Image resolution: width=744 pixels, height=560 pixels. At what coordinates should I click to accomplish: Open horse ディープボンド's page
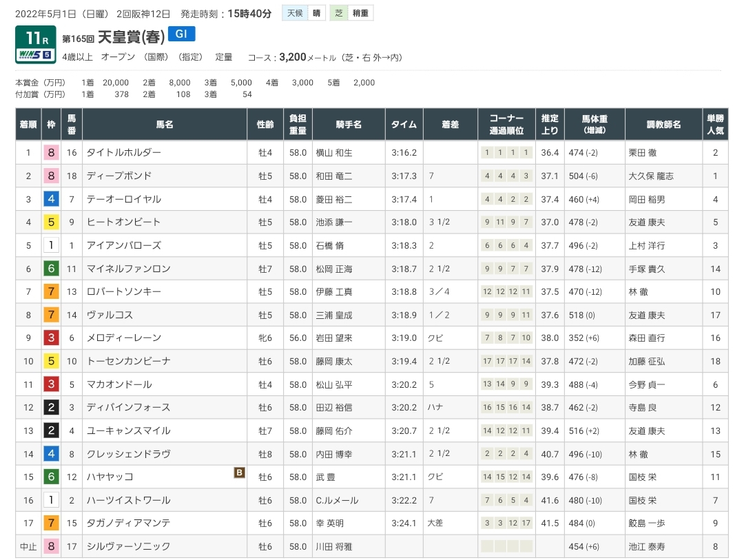pos(119,176)
